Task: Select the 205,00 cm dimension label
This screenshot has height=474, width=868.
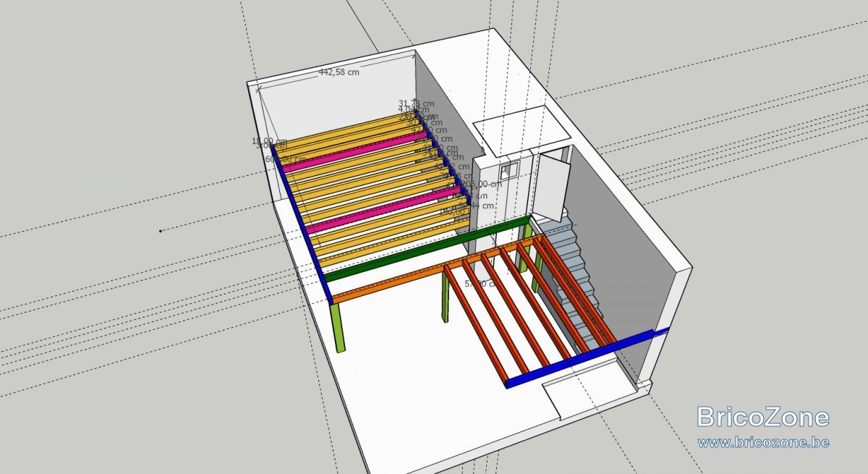Action: tap(481, 184)
